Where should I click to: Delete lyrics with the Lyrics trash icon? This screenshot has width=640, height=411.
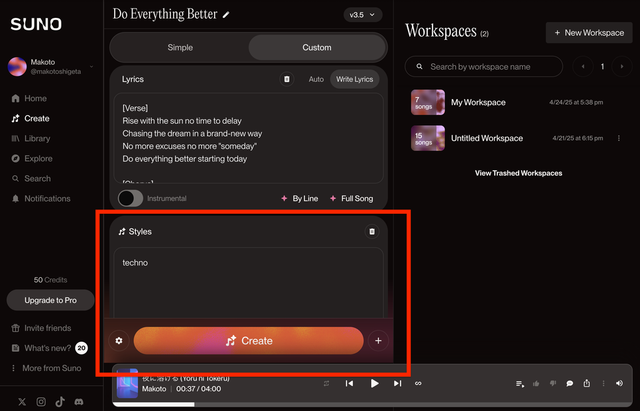[x=287, y=79]
